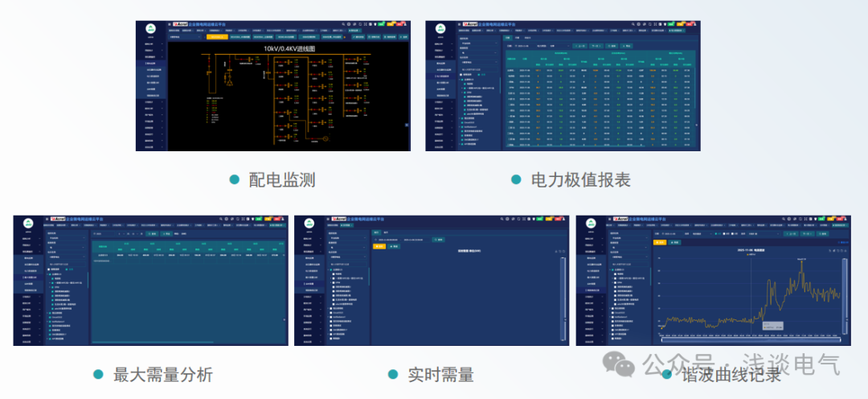Open first dropdown in 谐波曲线记录 filter panel
Screen dimensions: 868x399
point(629,238)
